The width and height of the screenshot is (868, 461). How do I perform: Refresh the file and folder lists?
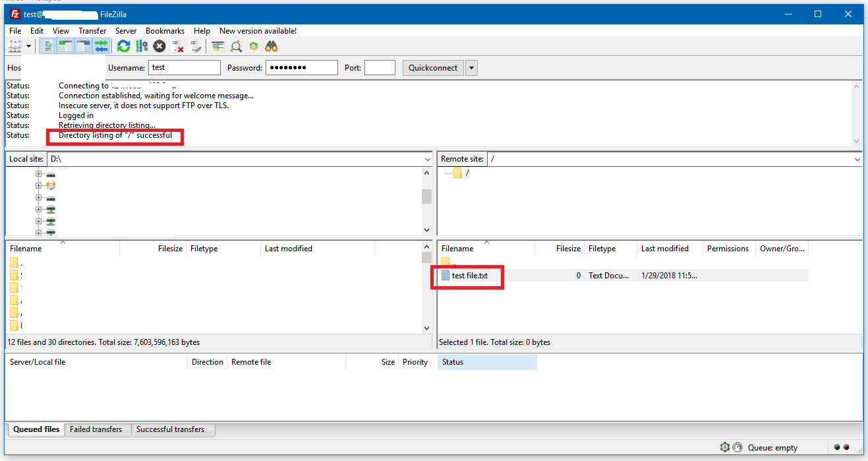[123, 46]
